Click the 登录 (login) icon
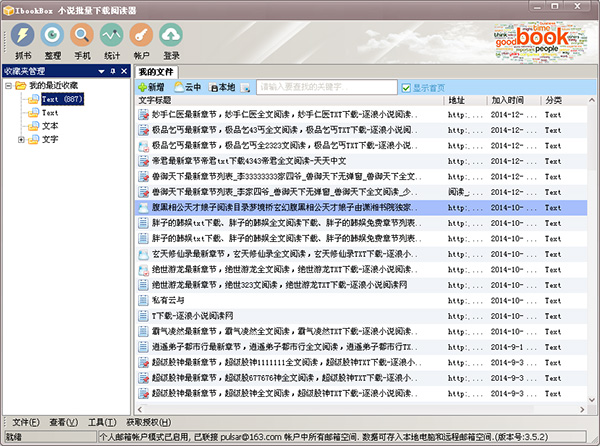 pos(172,40)
